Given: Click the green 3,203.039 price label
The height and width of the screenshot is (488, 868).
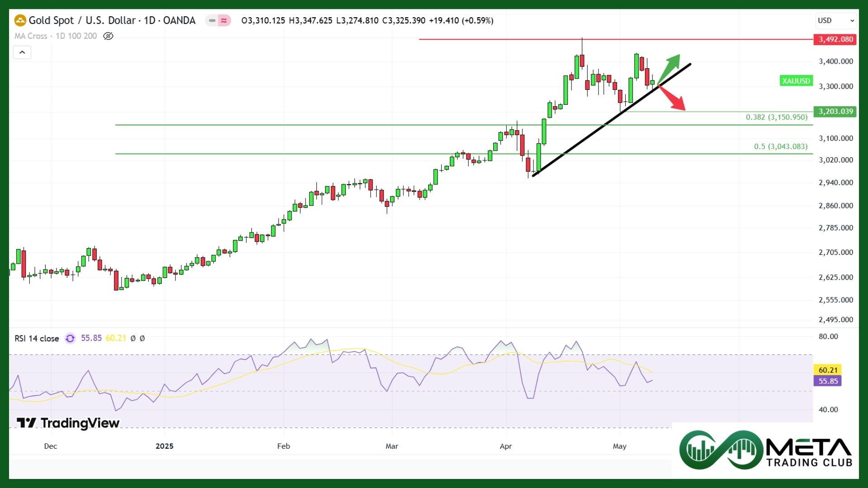Looking at the screenshot, I should [x=835, y=112].
